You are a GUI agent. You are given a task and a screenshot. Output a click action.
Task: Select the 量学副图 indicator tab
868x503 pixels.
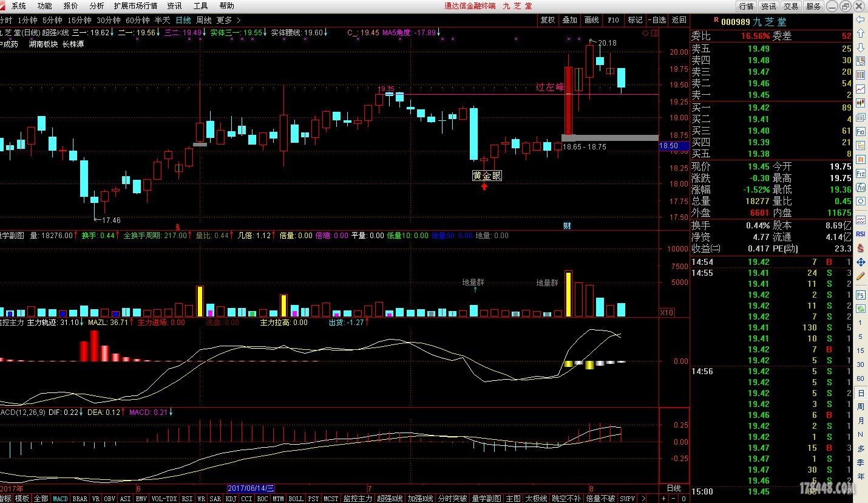pyautogui.click(x=487, y=498)
